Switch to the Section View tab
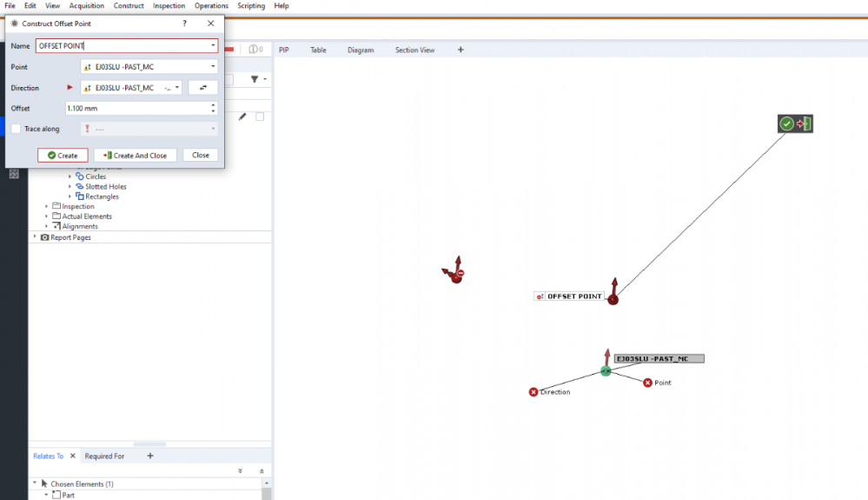This screenshot has width=868, height=500. click(x=414, y=50)
